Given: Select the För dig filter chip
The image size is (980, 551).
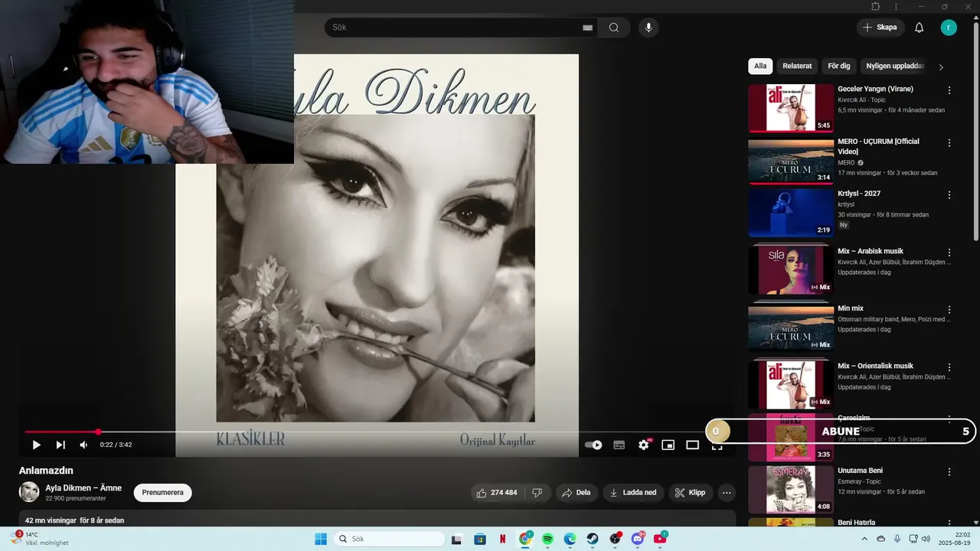Looking at the screenshot, I should [x=839, y=67].
